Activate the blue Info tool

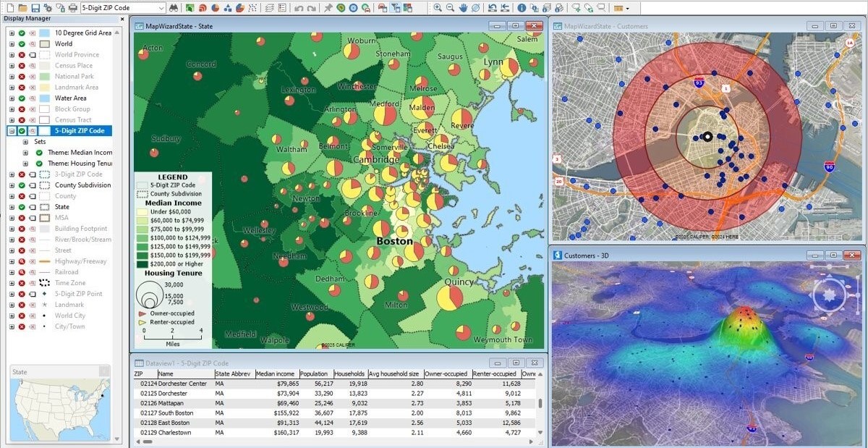pyautogui.click(x=522, y=8)
